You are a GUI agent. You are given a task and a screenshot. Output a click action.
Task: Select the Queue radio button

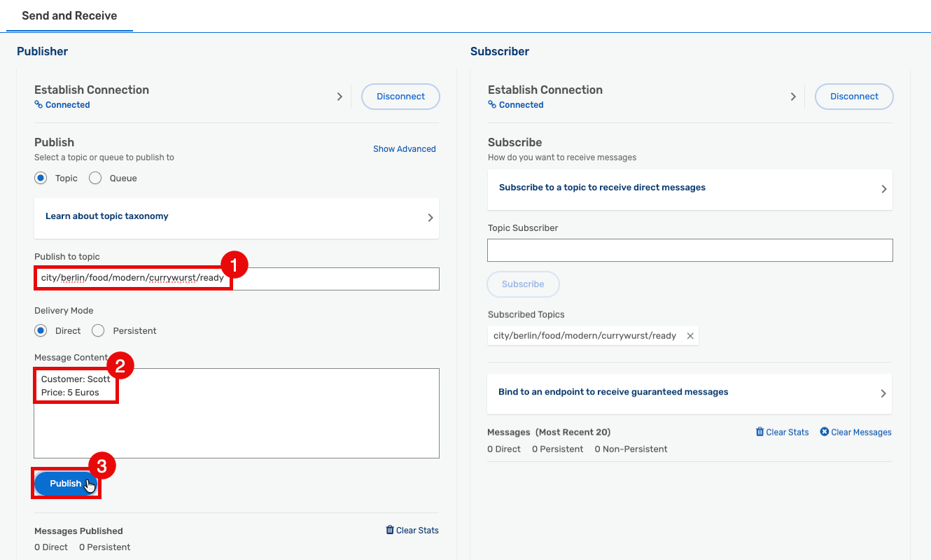(95, 178)
